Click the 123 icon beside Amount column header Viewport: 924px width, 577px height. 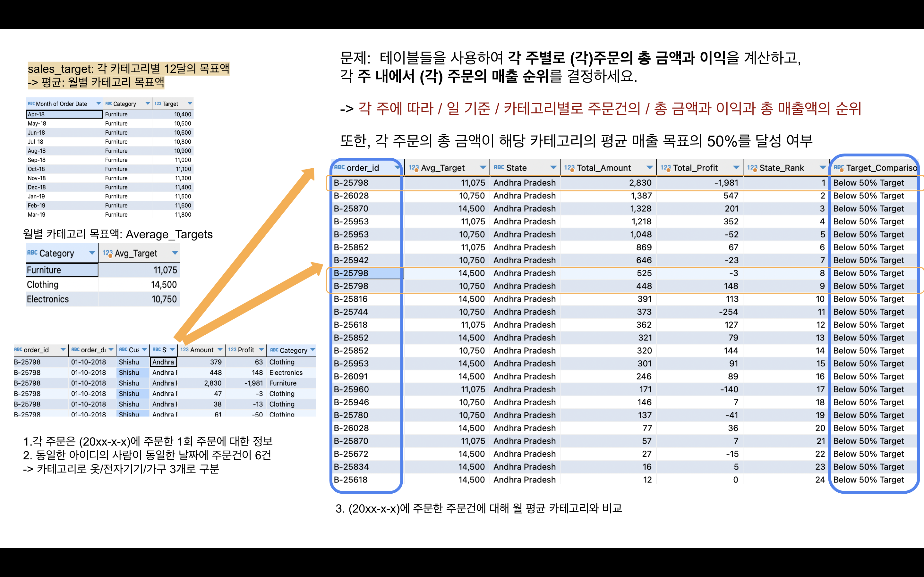[184, 349]
